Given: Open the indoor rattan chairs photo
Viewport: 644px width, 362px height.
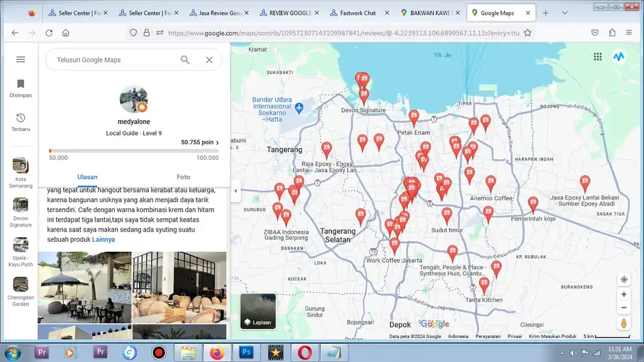Looking at the screenshot, I should click(180, 287).
